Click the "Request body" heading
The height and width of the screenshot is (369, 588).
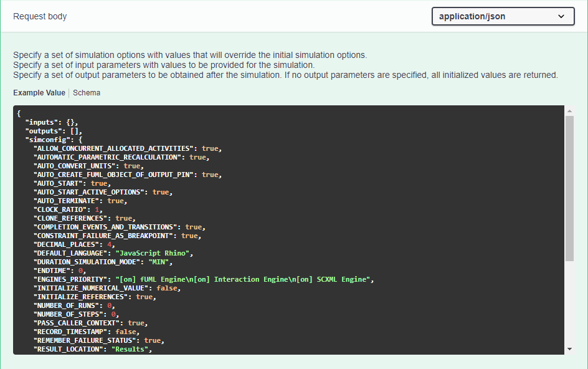(40, 16)
